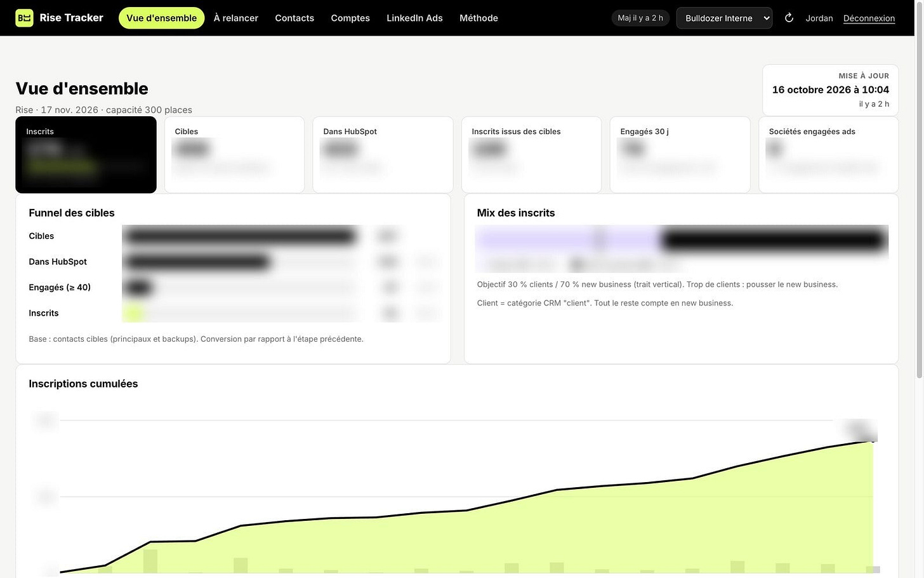The image size is (924, 578).
Task: Select the Cibles stat card
Action: [x=234, y=154]
